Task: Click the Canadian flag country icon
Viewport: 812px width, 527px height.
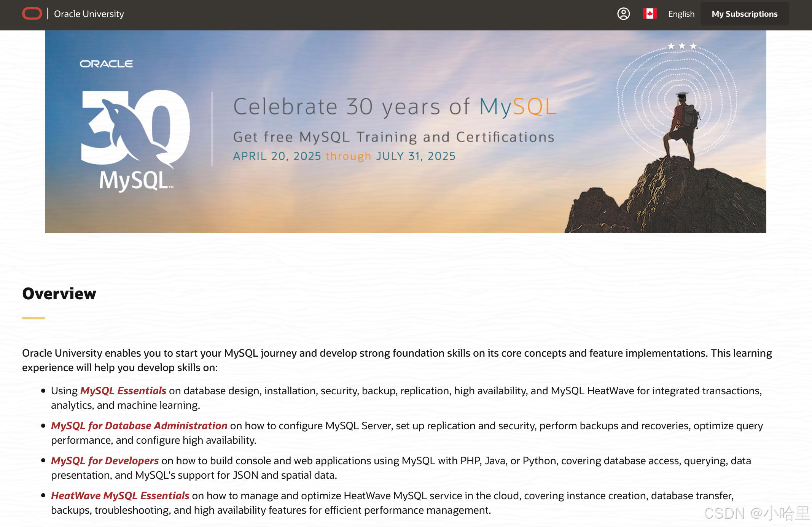Action: (650, 14)
